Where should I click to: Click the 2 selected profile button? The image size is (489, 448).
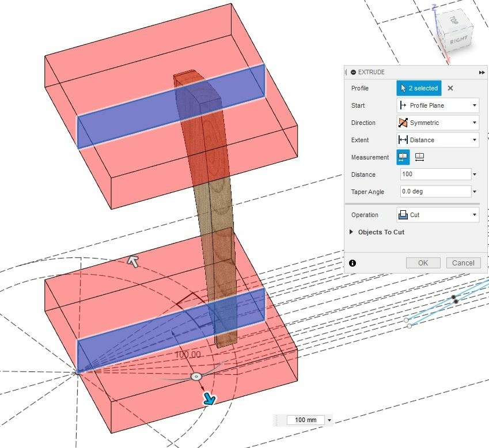click(419, 88)
